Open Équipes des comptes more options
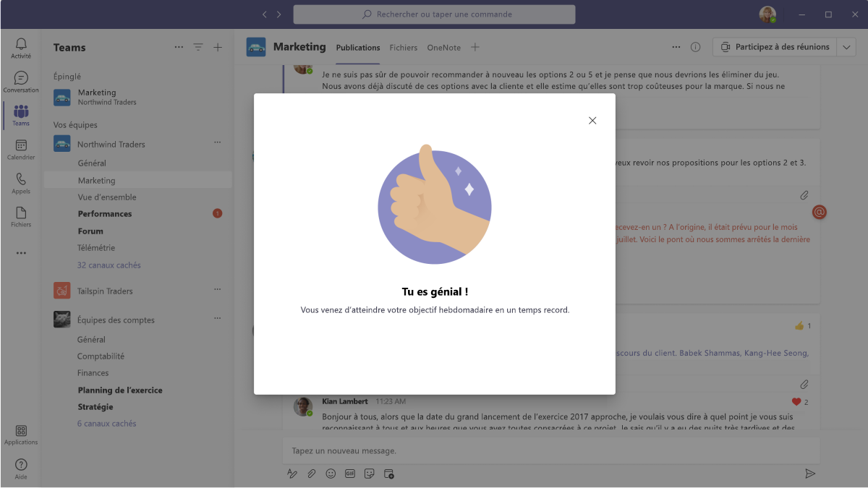The image size is (868, 488). (217, 318)
